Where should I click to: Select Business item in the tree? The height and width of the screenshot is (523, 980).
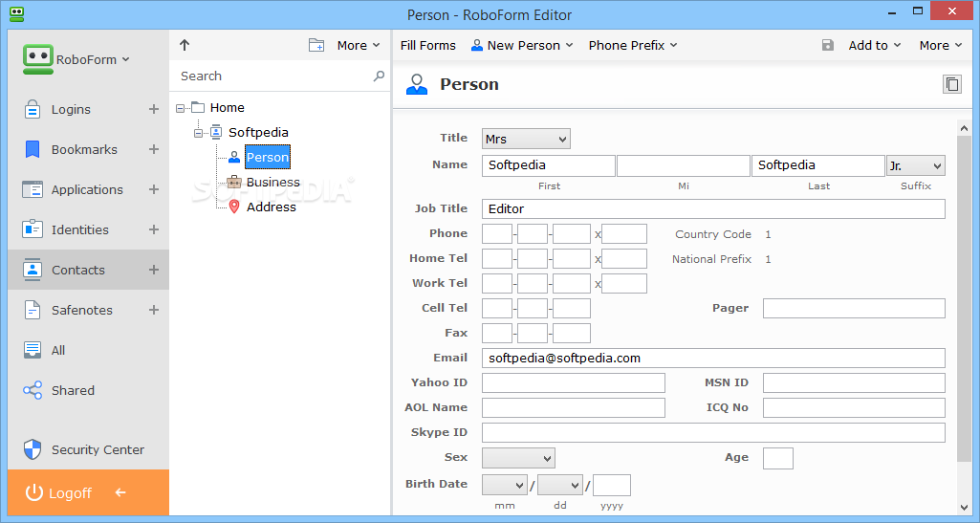pyautogui.click(x=273, y=182)
